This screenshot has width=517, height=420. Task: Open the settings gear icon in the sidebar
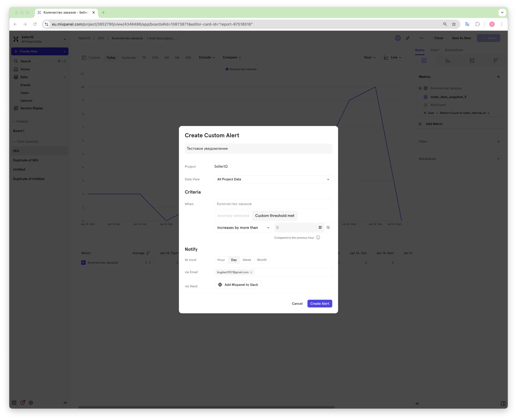pyautogui.click(x=31, y=403)
